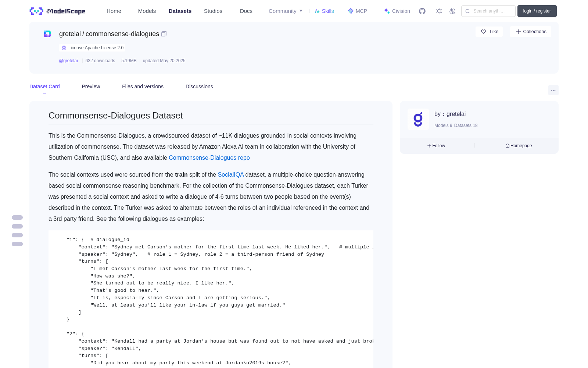
Task: Click the '632 downloads' text
Action: click(100, 61)
